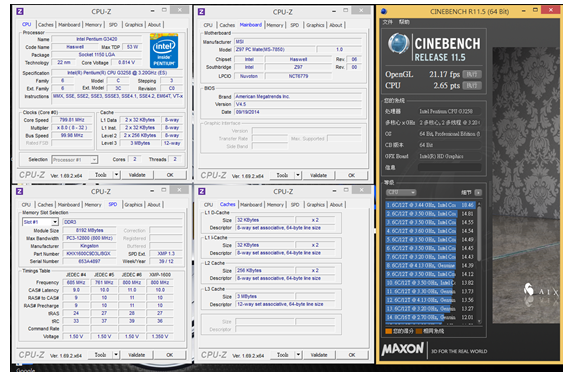Click the CPU-Z logo icon in Mainboard window title bar

[x=202, y=12]
